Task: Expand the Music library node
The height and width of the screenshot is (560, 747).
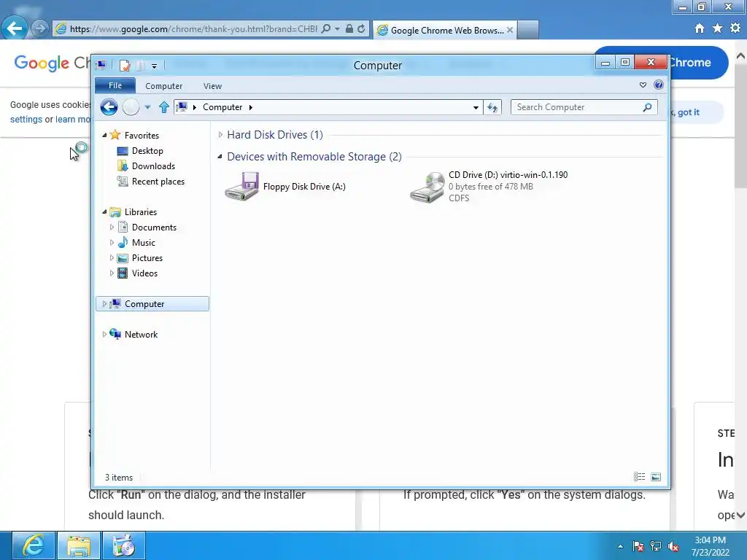Action: click(112, 242)
